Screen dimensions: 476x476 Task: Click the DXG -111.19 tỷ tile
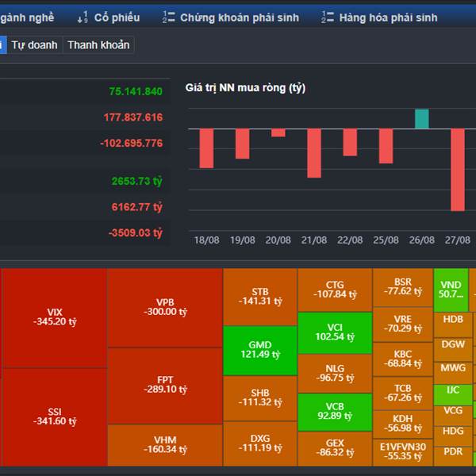click(x=260, y=443)
